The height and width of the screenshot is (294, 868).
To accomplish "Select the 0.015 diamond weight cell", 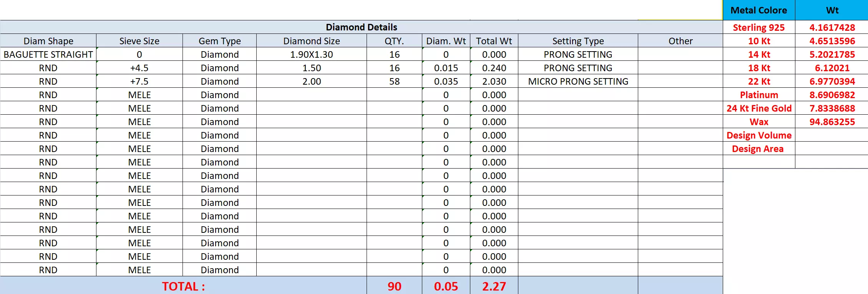I will point(446,68).
